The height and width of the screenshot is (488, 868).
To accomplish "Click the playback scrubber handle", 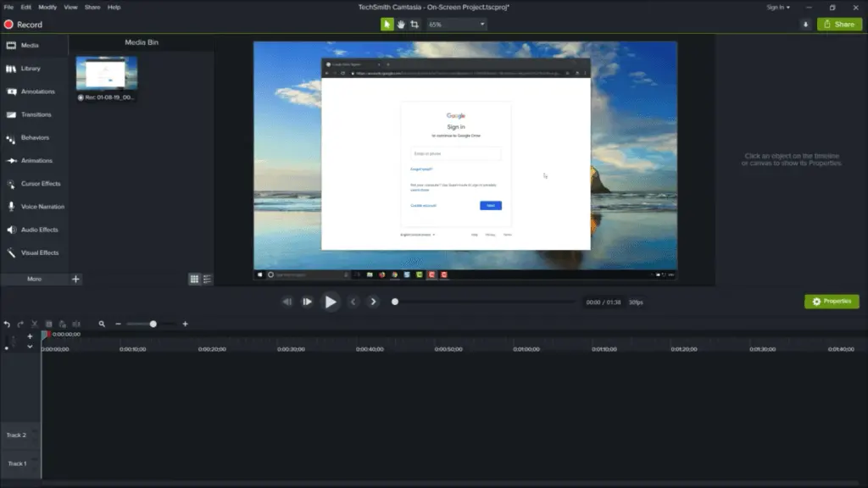I will tap(395, 302).
